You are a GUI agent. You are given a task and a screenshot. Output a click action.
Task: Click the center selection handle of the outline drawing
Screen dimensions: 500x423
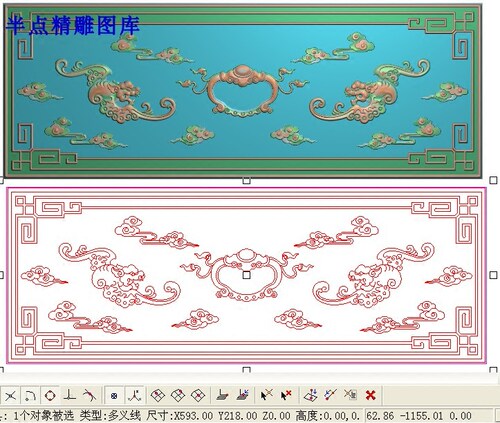click(x=246, y=275)
